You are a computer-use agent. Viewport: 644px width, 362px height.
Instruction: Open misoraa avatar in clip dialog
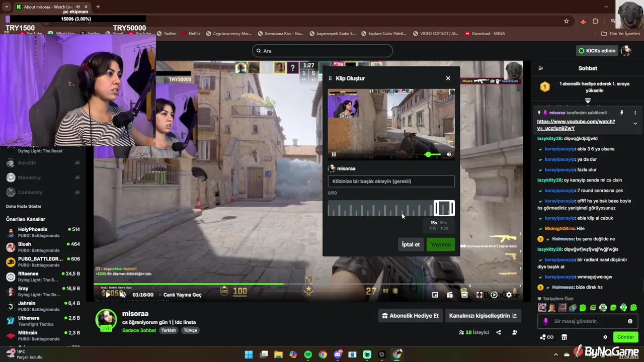pos(332,169)
